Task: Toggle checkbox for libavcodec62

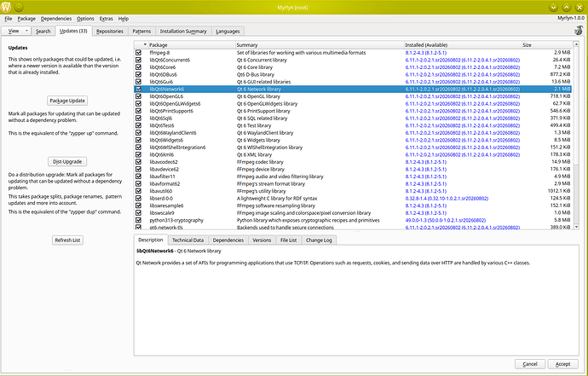Action: (x=138, y=162)
